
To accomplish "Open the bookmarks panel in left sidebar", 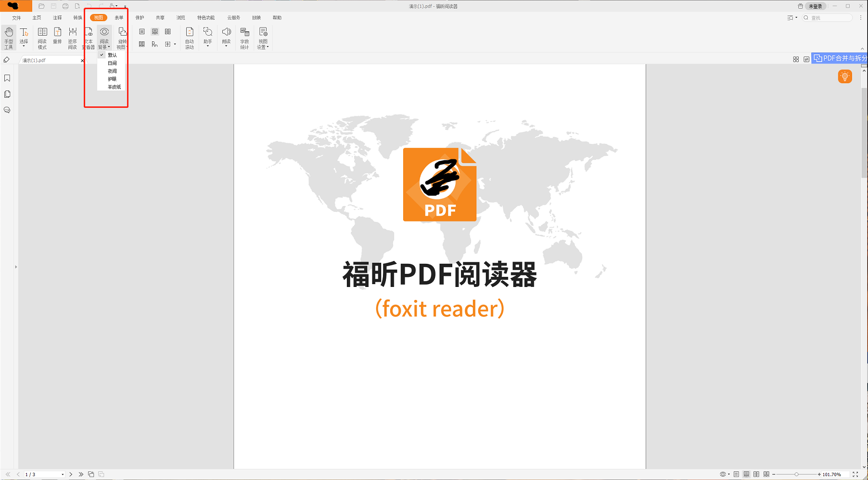I will click(7, 78).
